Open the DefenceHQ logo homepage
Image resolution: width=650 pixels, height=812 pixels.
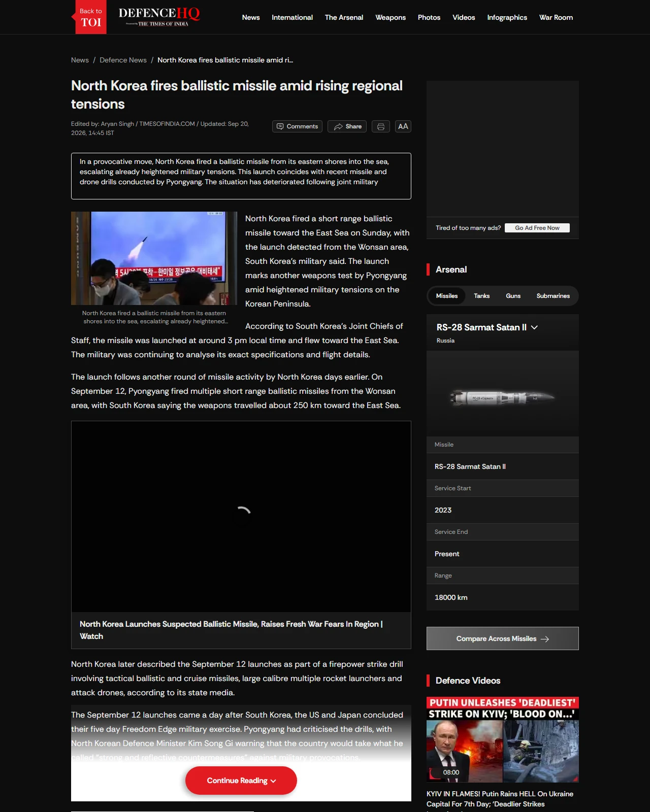159,17
